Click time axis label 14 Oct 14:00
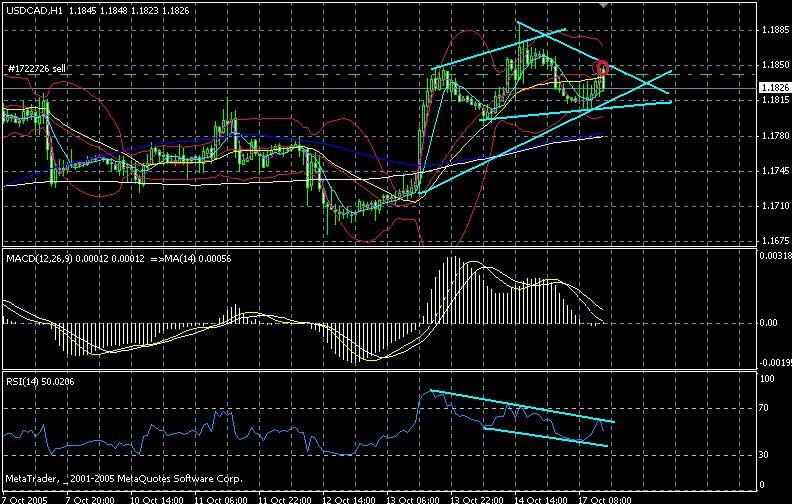792x504 pixels. pyautogui.click(x=541, y=500)
